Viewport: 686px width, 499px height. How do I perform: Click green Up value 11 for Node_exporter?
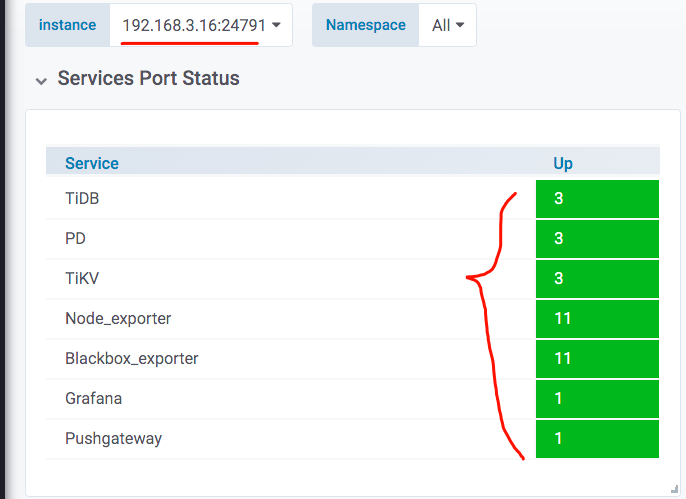[597, 319]
